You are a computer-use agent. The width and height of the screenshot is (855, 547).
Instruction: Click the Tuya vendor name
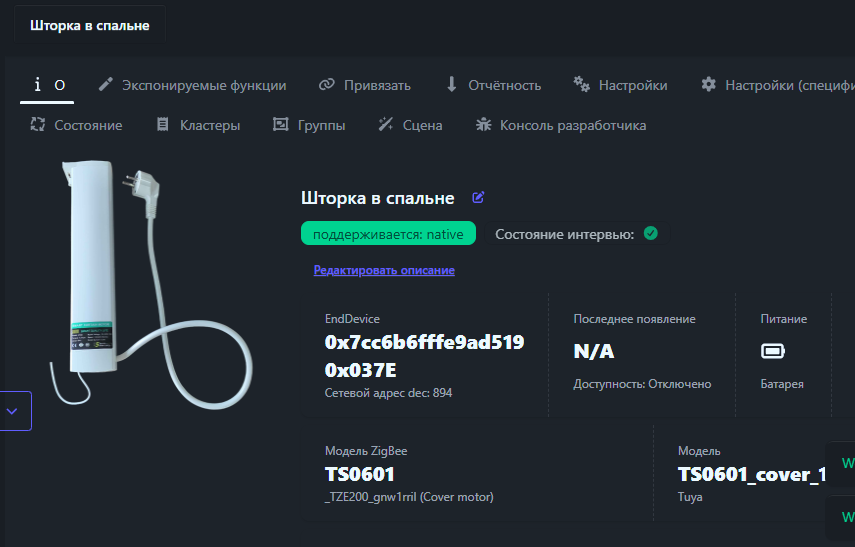(690, 497)
